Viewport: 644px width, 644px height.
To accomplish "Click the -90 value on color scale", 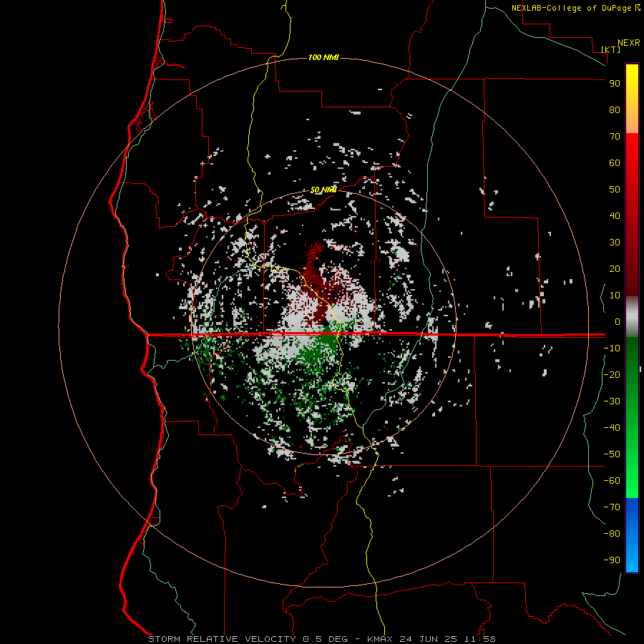I will [612, 560].
